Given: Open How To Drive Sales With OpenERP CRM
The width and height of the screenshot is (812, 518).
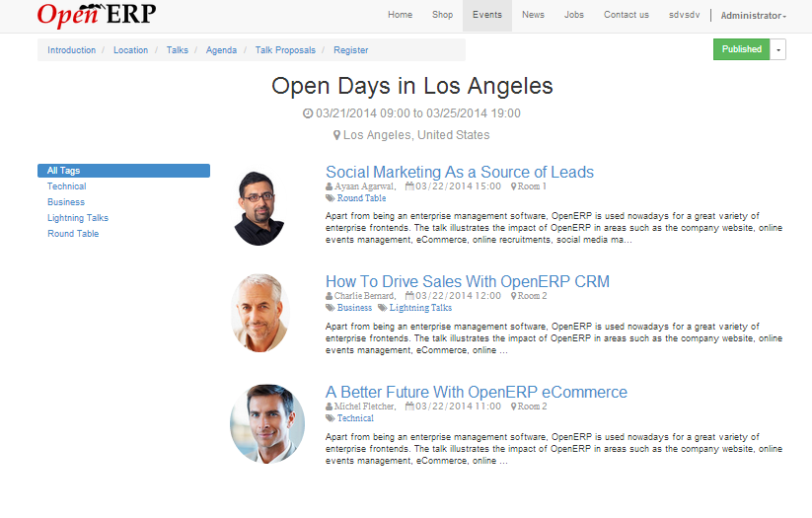Looking at the screenshot, I should [467, 281].
